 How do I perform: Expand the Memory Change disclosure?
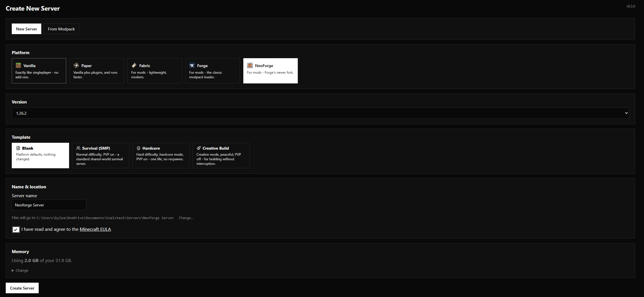[20, 270]
